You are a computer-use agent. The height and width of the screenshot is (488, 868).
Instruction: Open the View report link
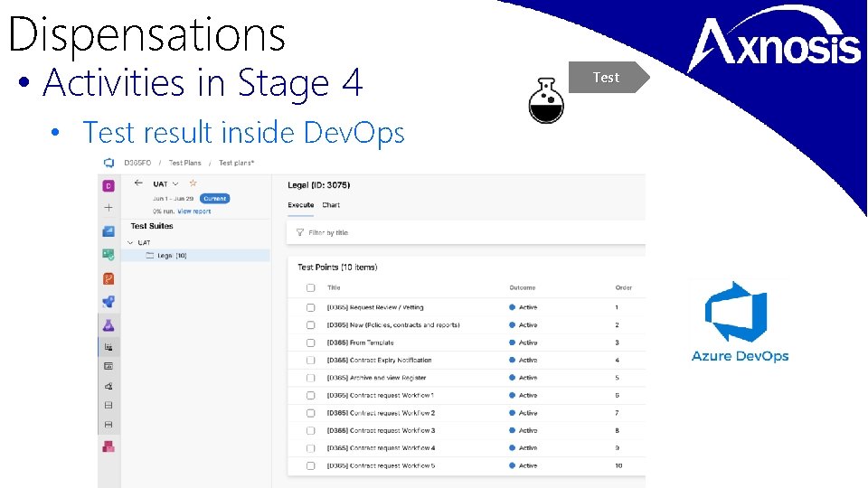193,211
